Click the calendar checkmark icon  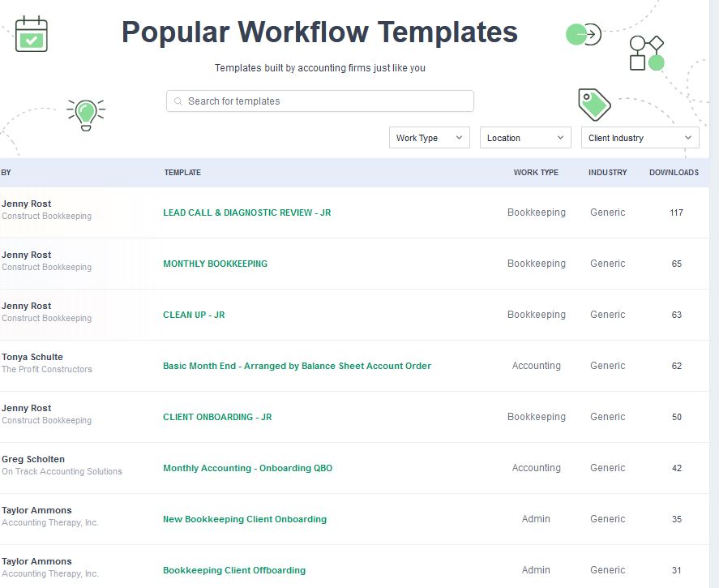tap(32, 34)
